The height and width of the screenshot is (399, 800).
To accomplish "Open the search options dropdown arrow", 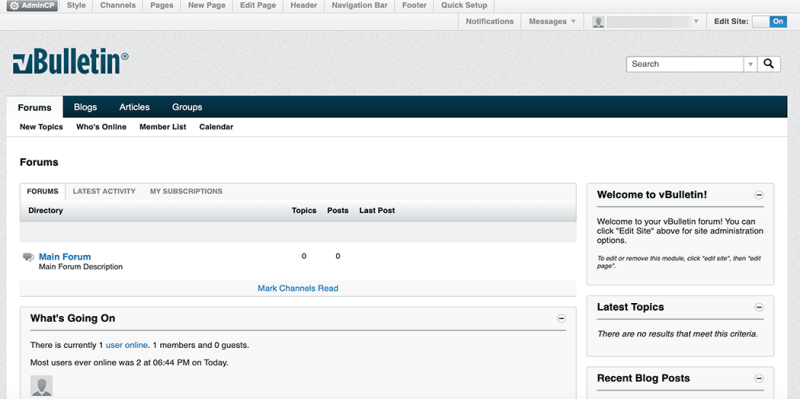I will click(x=751, y=64).
